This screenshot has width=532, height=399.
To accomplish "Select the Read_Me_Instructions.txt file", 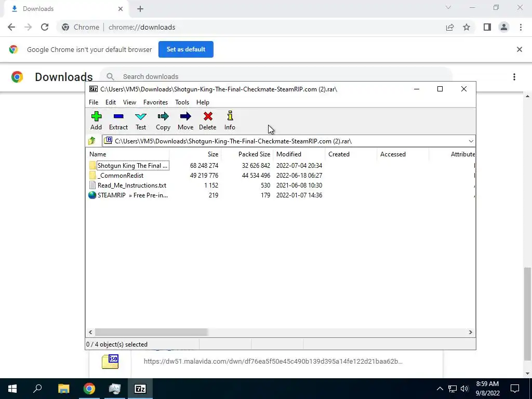I will tap(131, 185).
